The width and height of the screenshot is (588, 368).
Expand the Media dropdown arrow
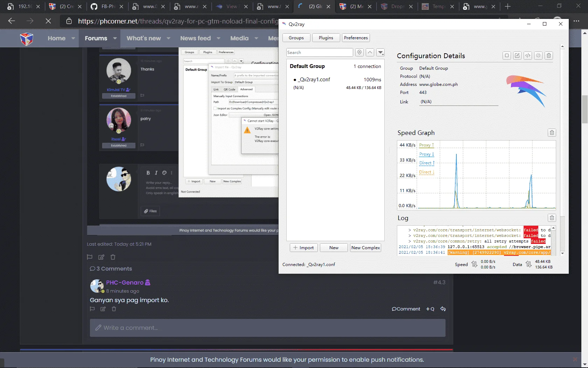coord(256,38)
